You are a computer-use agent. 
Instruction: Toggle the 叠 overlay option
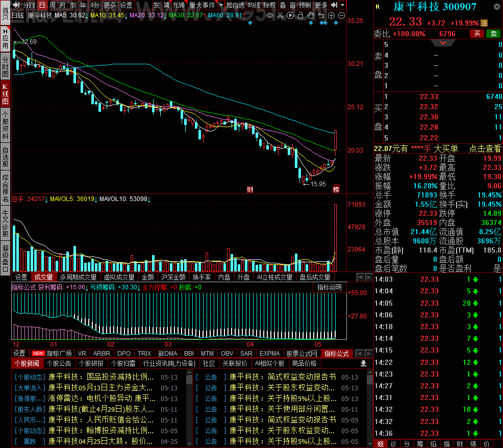[283, 5]
